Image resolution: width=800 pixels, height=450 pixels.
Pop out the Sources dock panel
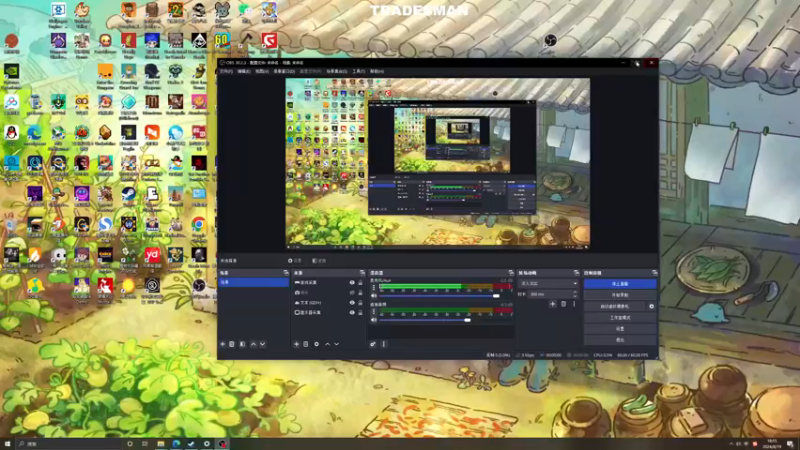pos(362,273)
